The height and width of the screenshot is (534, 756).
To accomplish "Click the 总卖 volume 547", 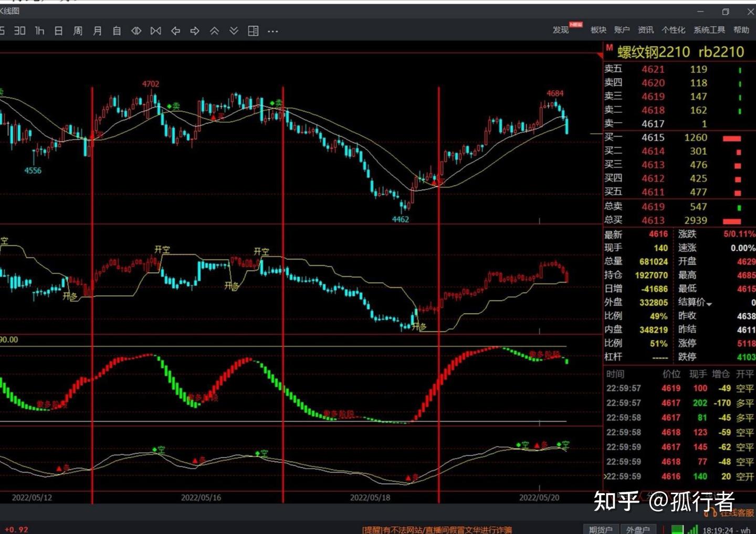I will [x=699, y=207].
